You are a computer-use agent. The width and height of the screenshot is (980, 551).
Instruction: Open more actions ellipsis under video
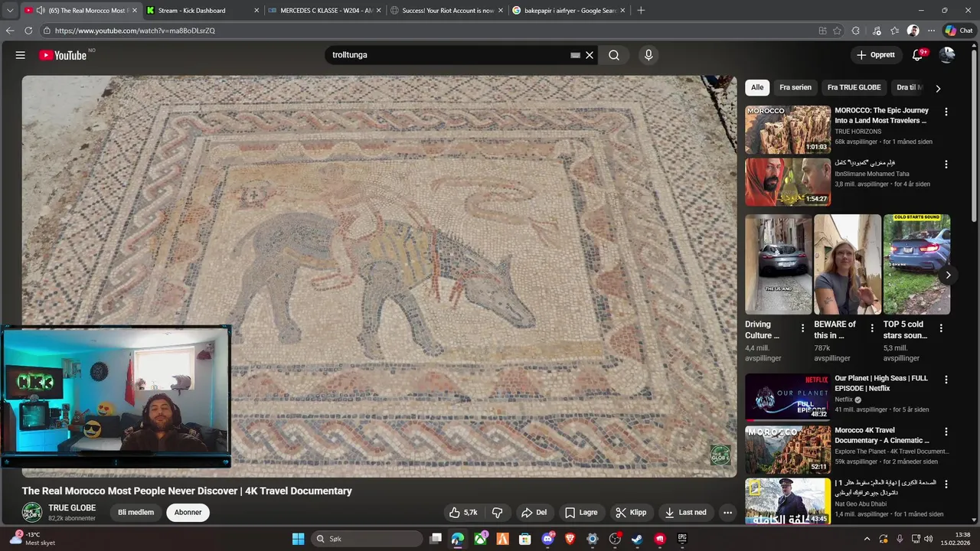(728, 513)
